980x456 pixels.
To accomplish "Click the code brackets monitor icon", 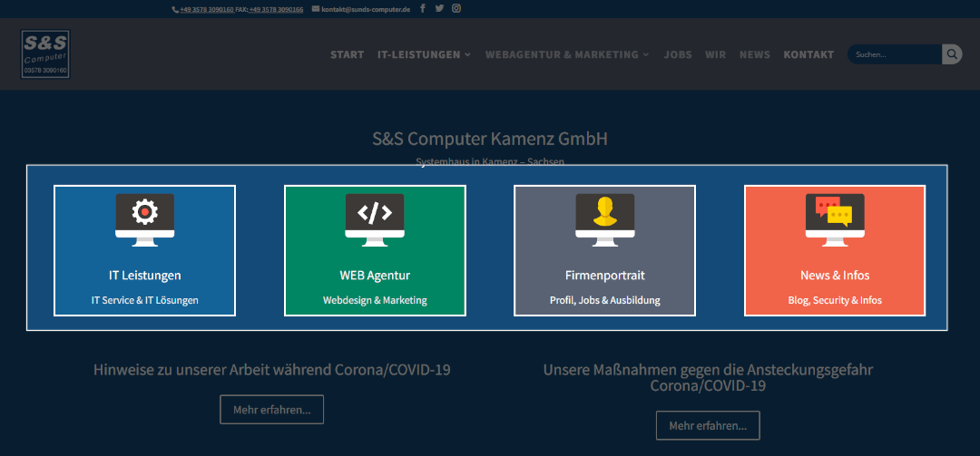I will (x=375, y=220).
